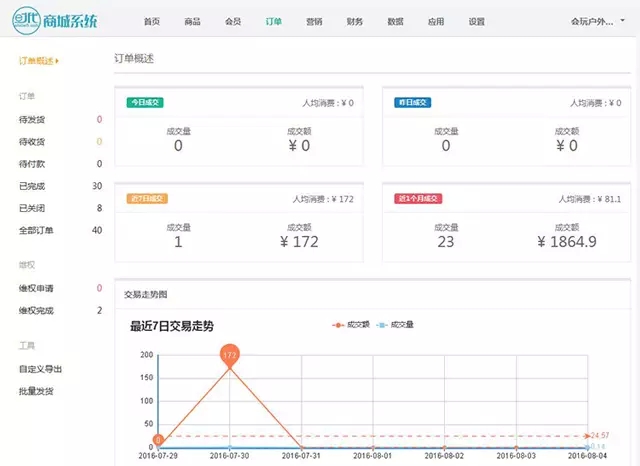Click the 今日成交 green badge
Screen dimensions: 640x466
145,102
